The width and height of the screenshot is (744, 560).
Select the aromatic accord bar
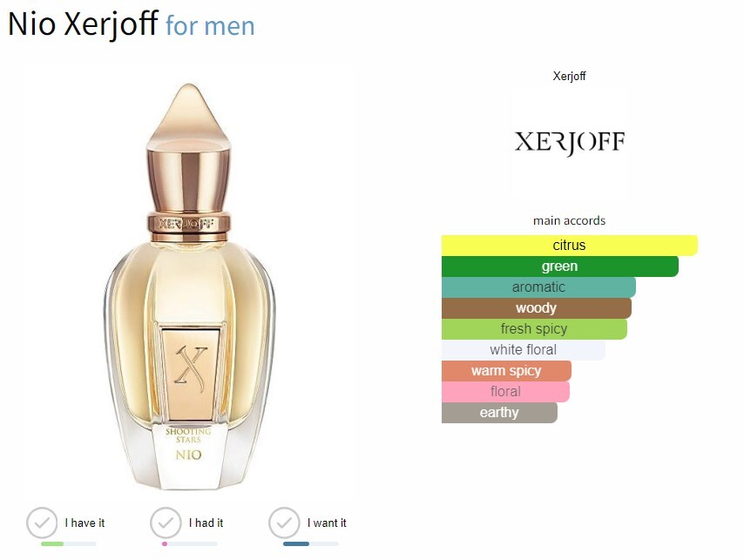(x=538, y=287)
